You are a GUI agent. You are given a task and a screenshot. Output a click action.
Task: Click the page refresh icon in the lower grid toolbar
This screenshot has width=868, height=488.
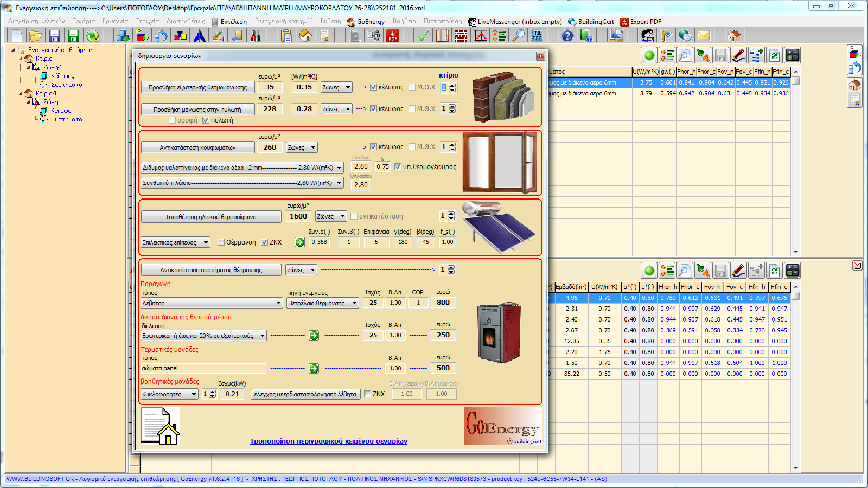[774, 271]
